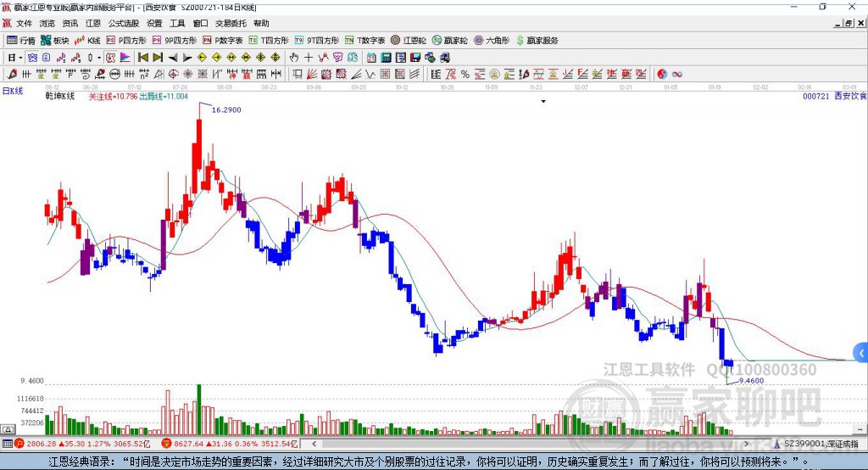The width and height of the screenshot is (868, 470).
Task: Click the small black dropdown triangle above chart
Action: (x=543, y=102)
